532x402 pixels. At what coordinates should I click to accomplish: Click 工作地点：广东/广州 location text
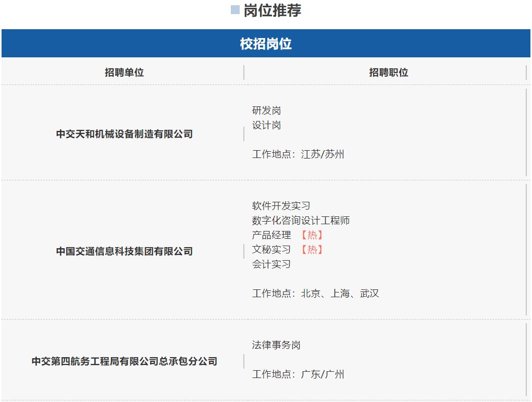point(298,374)
